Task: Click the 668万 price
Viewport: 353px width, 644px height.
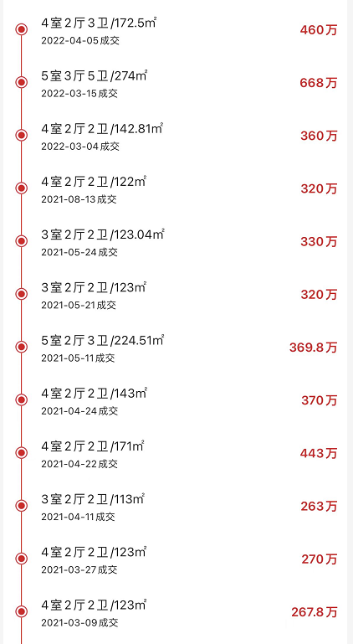Action: (x=318, y=83)
